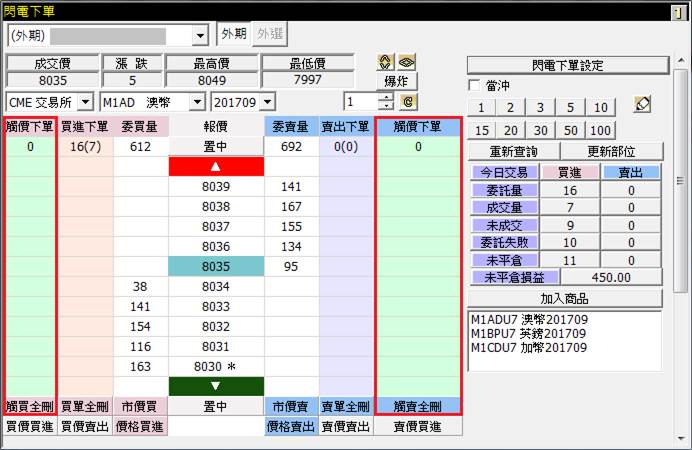Click the vertical expand arrows icon
This screenshot has height=450, width=692.
coord(385,62)
